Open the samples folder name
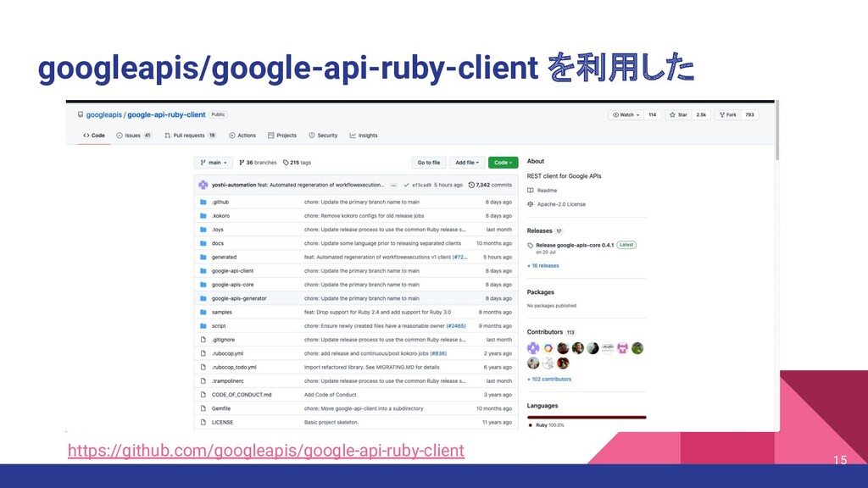The width and height of the screenshot is (868, 488). (221, 313)
